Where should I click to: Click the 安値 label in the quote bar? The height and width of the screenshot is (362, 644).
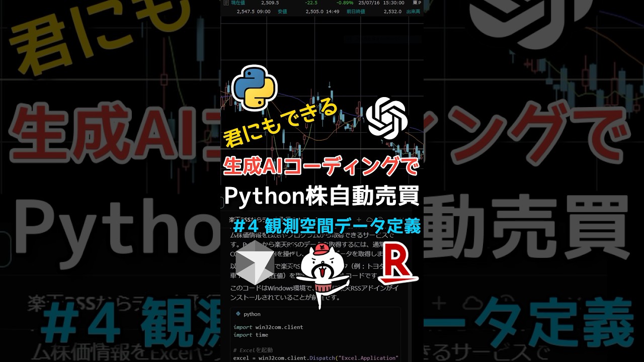pos(282,11)
